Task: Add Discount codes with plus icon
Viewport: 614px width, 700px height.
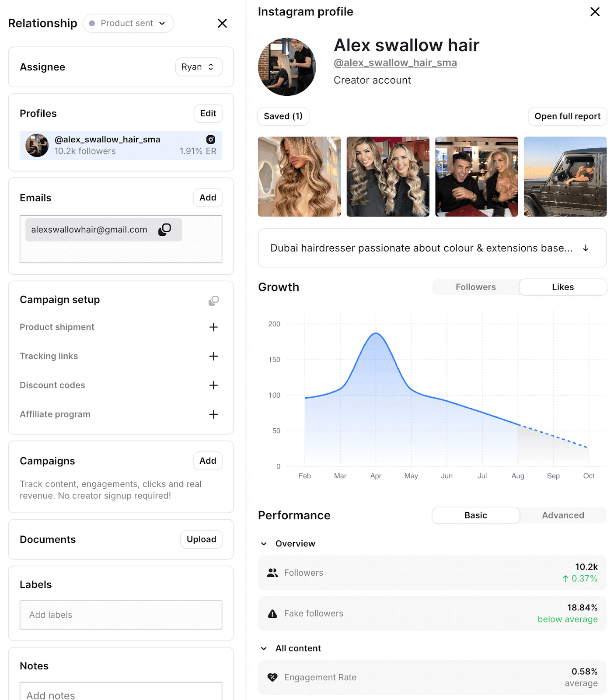Action: point(213,385)
